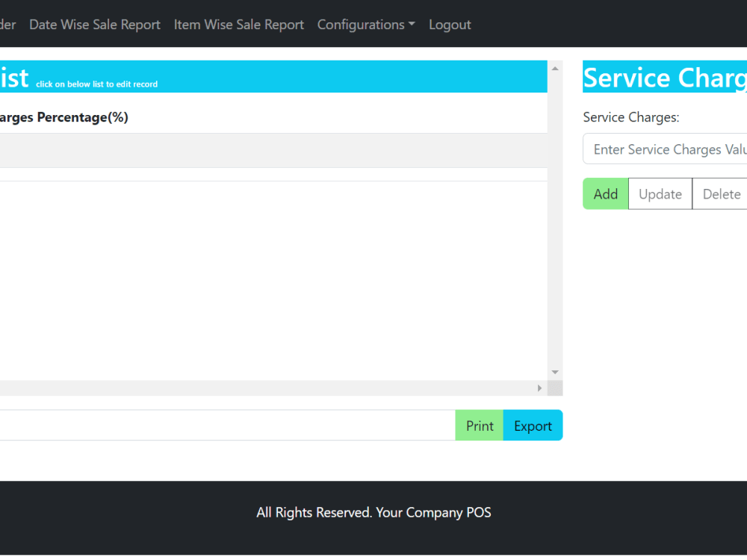Click the horizontal scrollbar right arrow
The height and width of the screenshot is (560, 747).
pos(539,388)
